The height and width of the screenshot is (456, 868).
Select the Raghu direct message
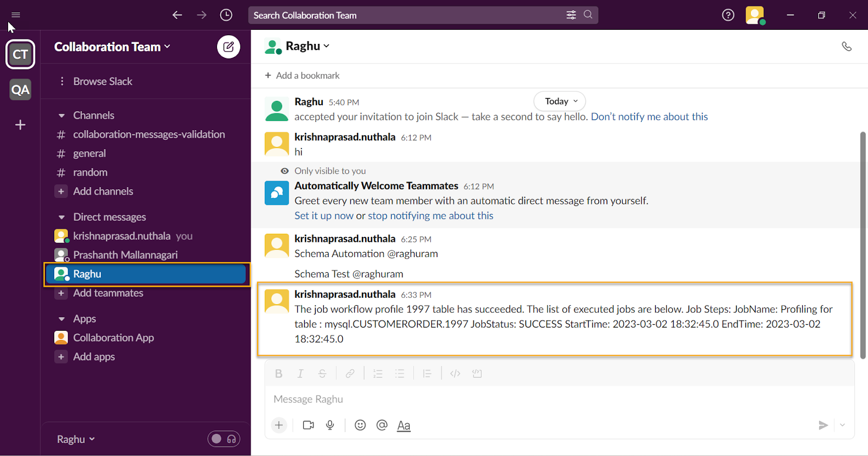145,274
